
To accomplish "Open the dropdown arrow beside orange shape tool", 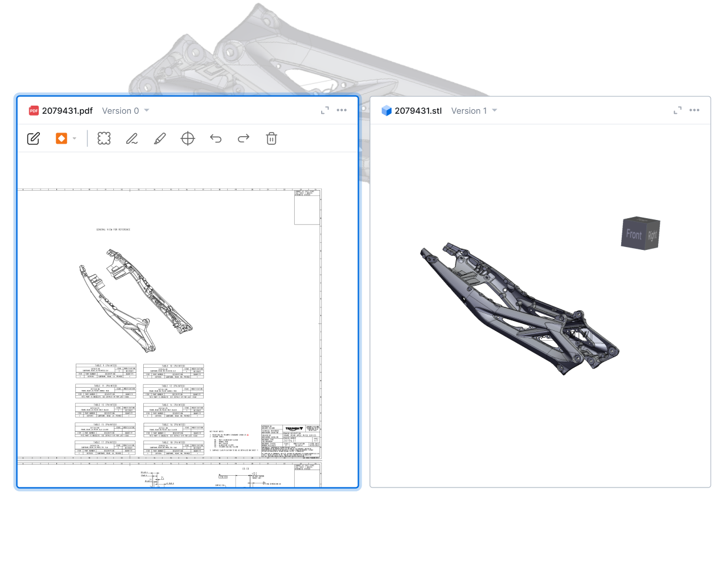I will click(x=75, y=138).
